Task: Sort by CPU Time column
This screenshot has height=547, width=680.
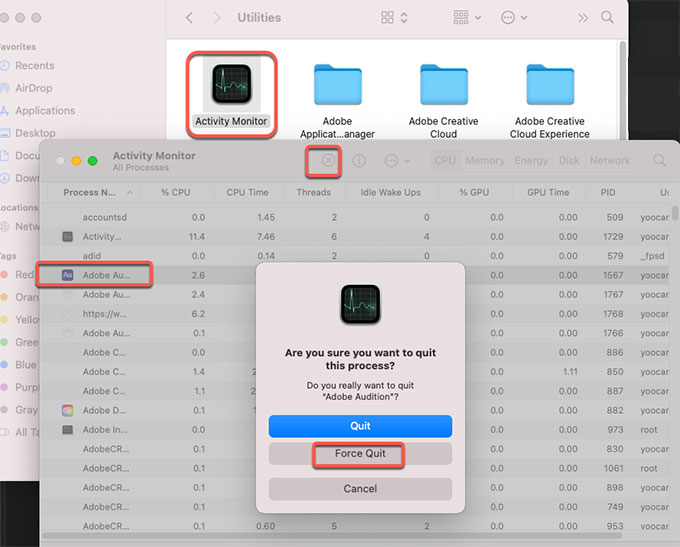Action: [248, 192]
